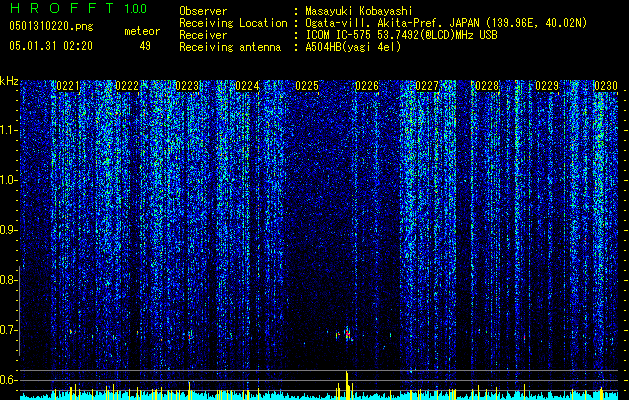The image size is (629, 400).
Task: Click the Receiver label
Action: point(203,35)
